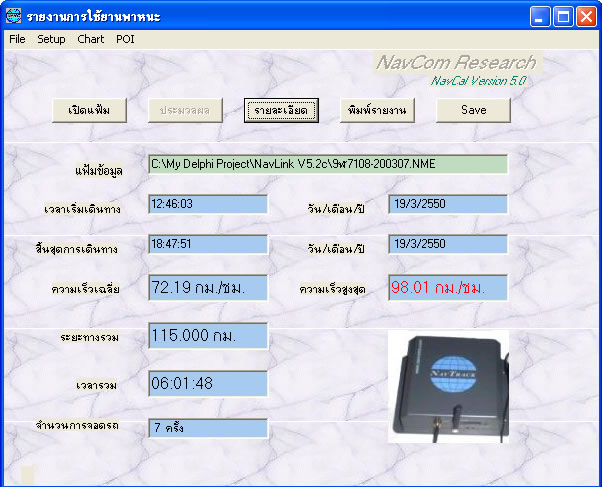Minimize the window
Screen dimensions: 602x487
(540, 17)
